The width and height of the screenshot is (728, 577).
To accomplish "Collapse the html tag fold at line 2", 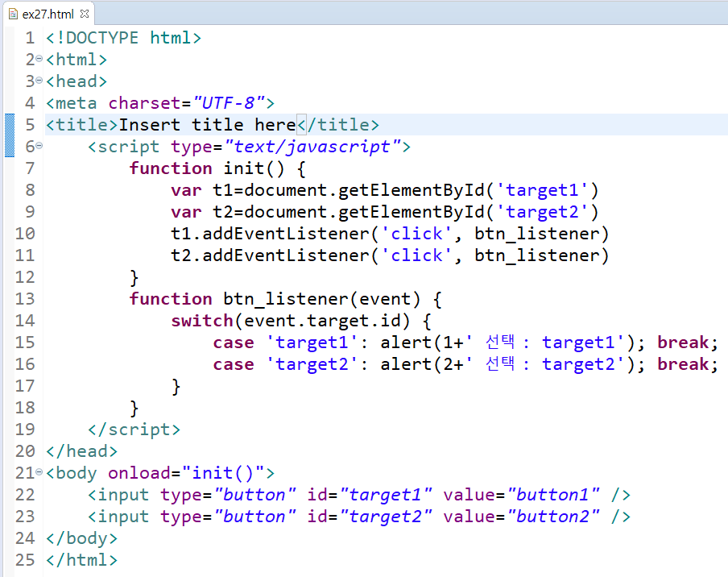I will click(x=39, y=59).
